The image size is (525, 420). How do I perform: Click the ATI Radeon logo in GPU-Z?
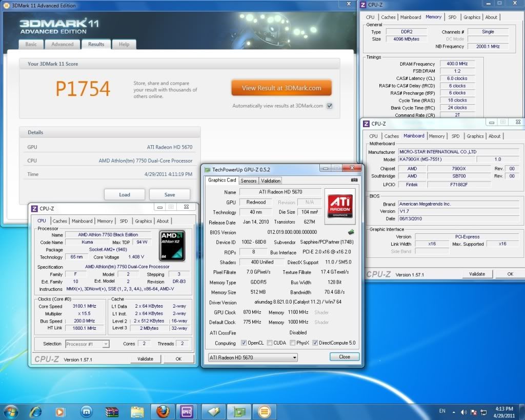point(340,206)
